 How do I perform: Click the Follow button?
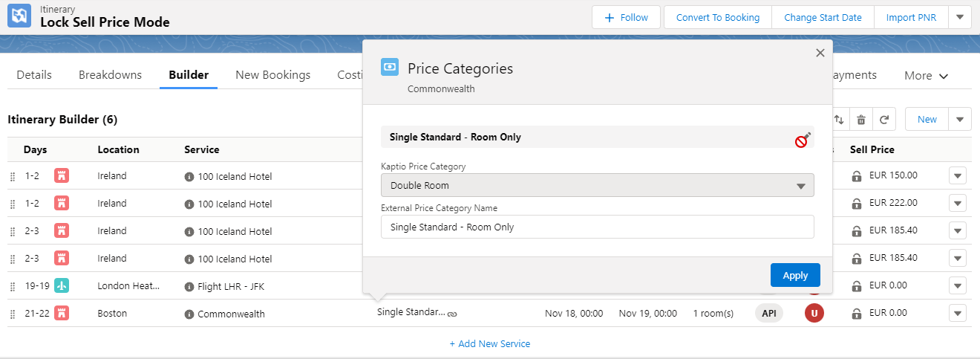[627, 17]
